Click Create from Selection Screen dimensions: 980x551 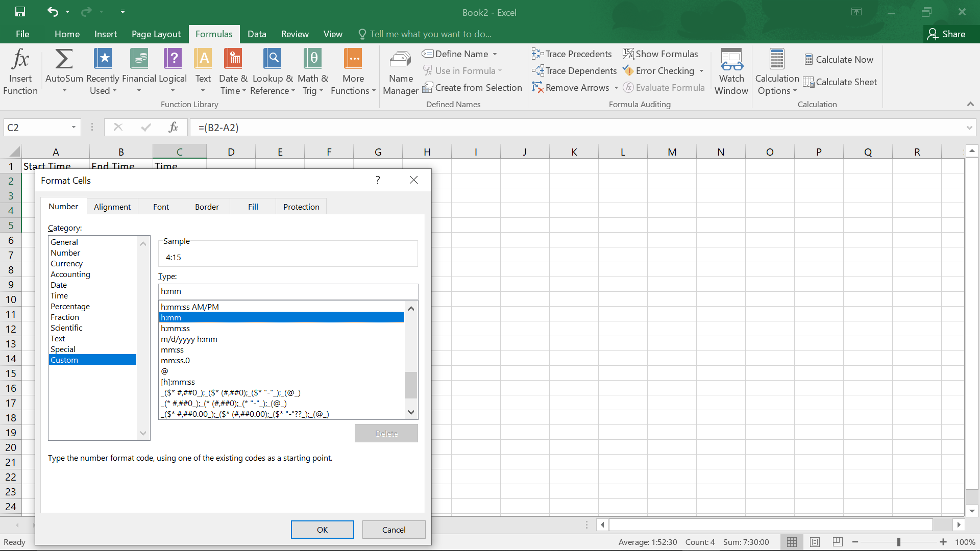(x=472, y=87)
